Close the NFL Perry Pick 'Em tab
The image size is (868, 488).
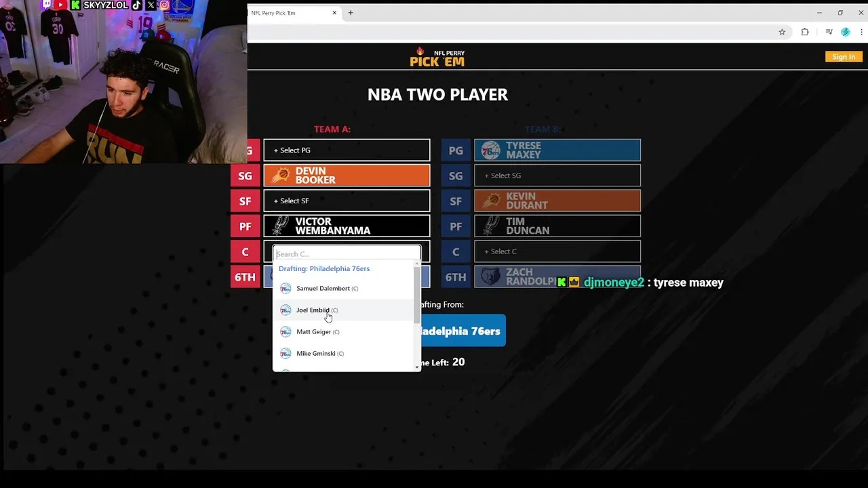coord(334,13)
